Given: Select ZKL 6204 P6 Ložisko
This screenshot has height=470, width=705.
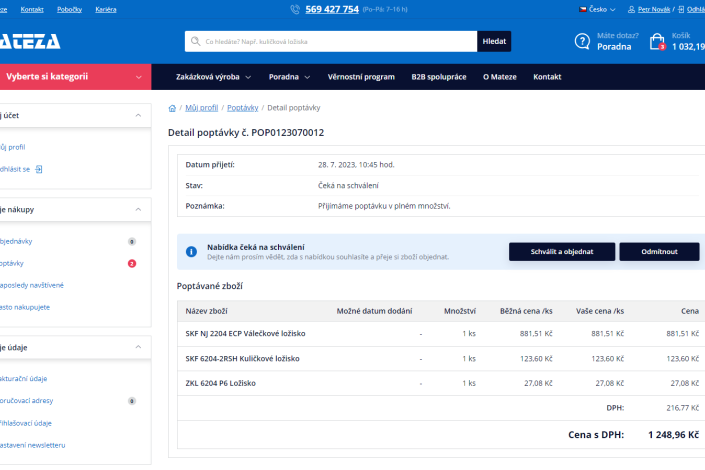Looking at the screenshot, I should [x=221, y=383].
